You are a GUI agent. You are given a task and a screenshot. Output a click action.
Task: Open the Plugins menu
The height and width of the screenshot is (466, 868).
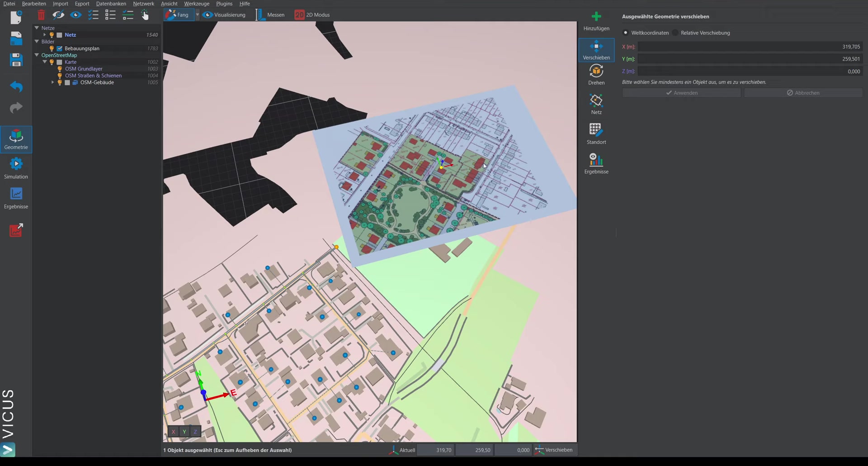point(224,4)
